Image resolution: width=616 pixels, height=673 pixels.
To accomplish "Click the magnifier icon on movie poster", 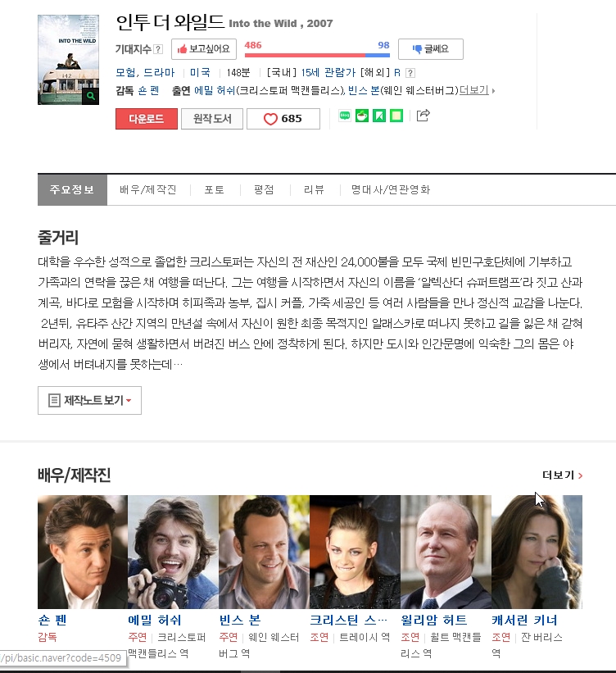I will 90,96.
